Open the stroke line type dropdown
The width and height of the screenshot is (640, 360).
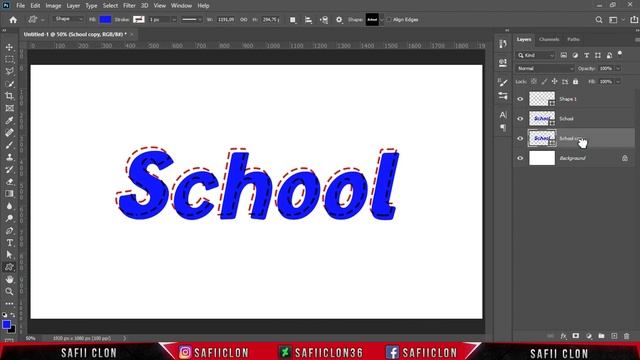[191, 20]
